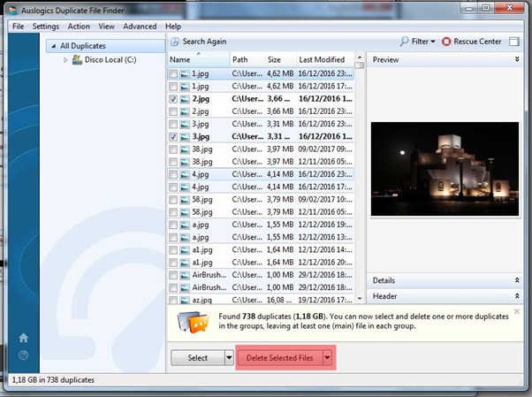The width and height of the screenshot is (532, 397).
Task: Collapse the Preview panel
Action: (x=517, y=59)
